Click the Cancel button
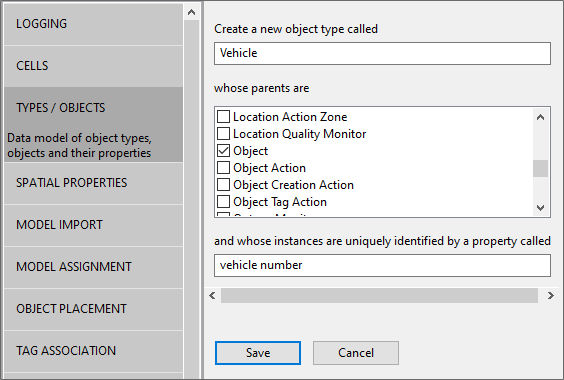The width and height of the screenshot is (564, 380). 356,353
